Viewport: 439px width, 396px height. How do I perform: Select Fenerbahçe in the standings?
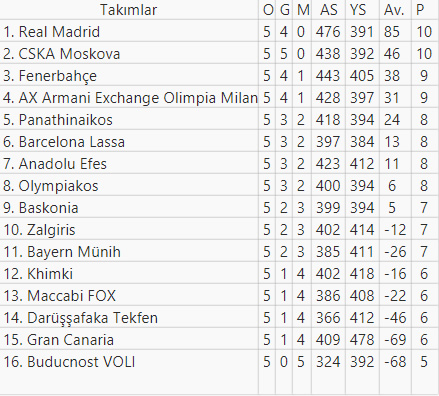50,76
